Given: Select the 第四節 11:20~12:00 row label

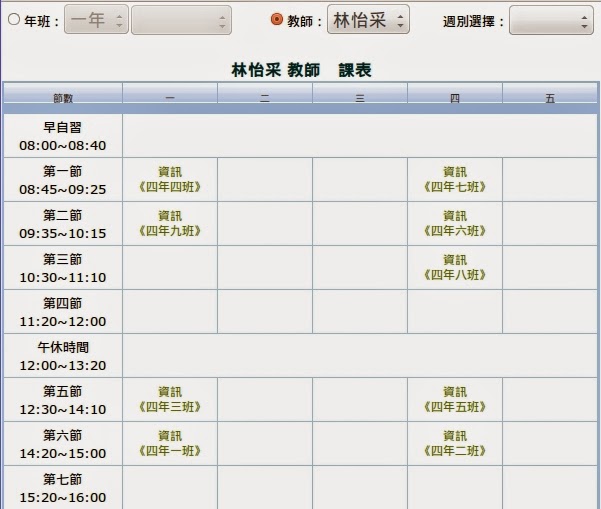Looking at the screenshot, I should pos(63,312).
